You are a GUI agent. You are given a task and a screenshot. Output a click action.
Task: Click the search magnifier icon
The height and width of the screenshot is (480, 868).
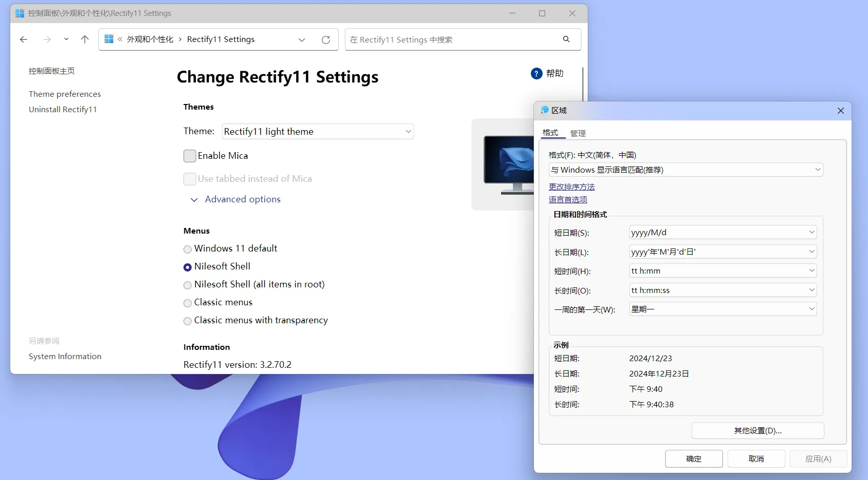[566, 39]
